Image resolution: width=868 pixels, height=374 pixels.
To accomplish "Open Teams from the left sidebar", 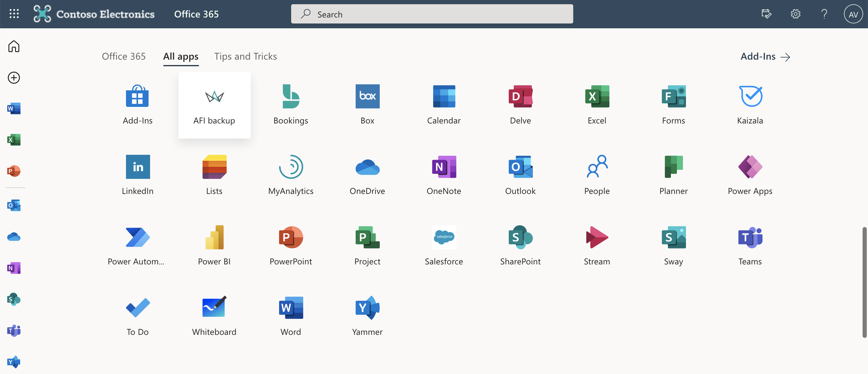I will tap(14, 331).
